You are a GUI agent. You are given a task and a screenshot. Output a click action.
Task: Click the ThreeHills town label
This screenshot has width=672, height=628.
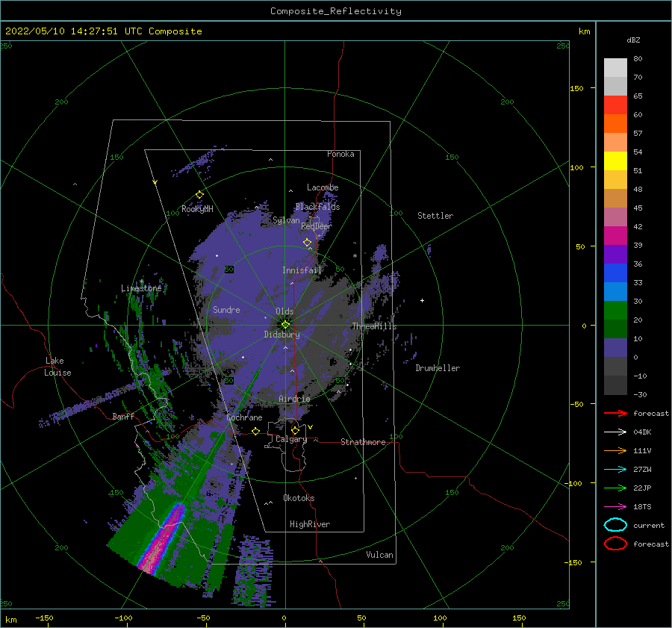click(x=374, y=326)
